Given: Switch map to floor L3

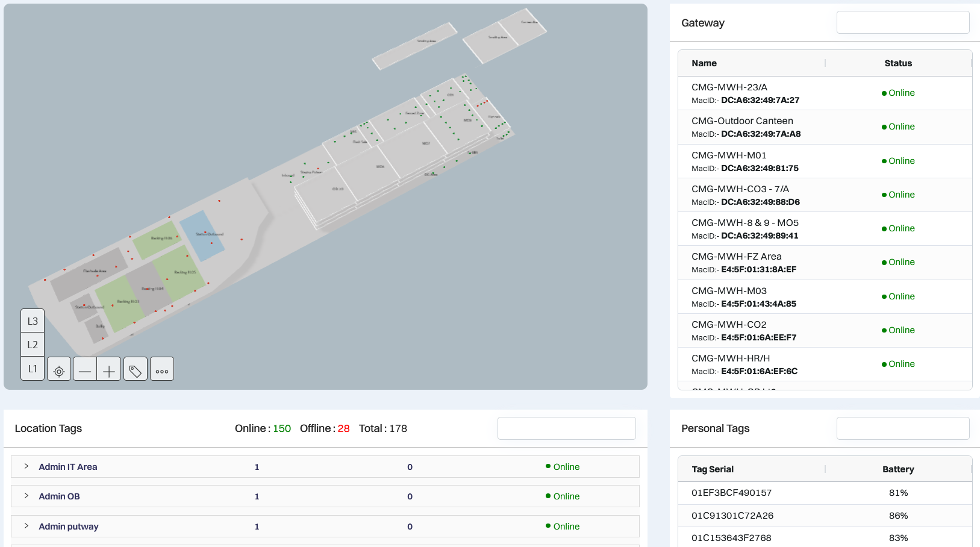Looking at the screenshot, I should click(x=33, y=320).
